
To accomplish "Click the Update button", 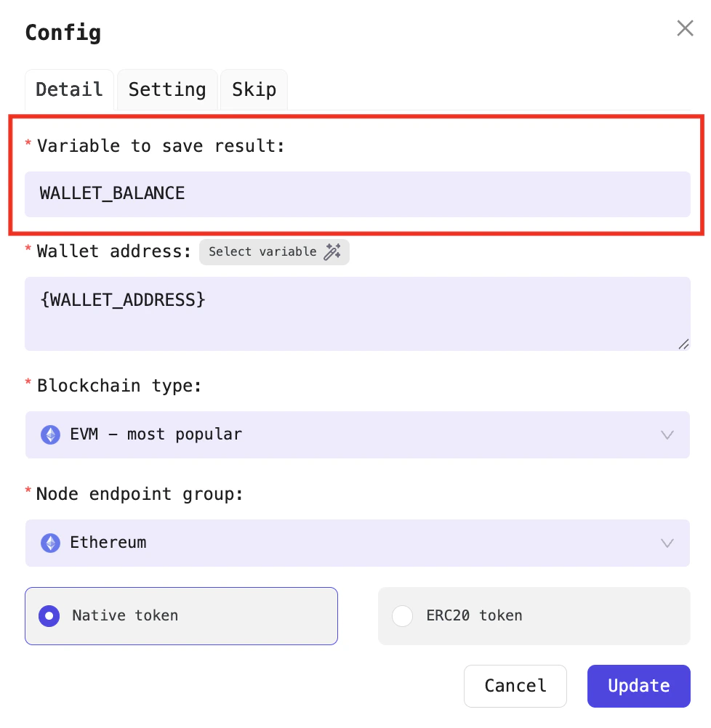I will pyautogui.click(x=638, y=685).
